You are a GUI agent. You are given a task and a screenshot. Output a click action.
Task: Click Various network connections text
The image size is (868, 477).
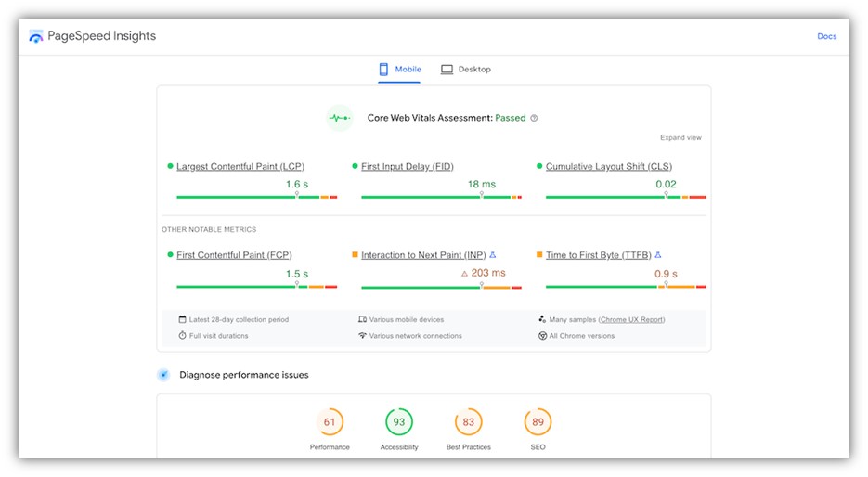point(415,336)
